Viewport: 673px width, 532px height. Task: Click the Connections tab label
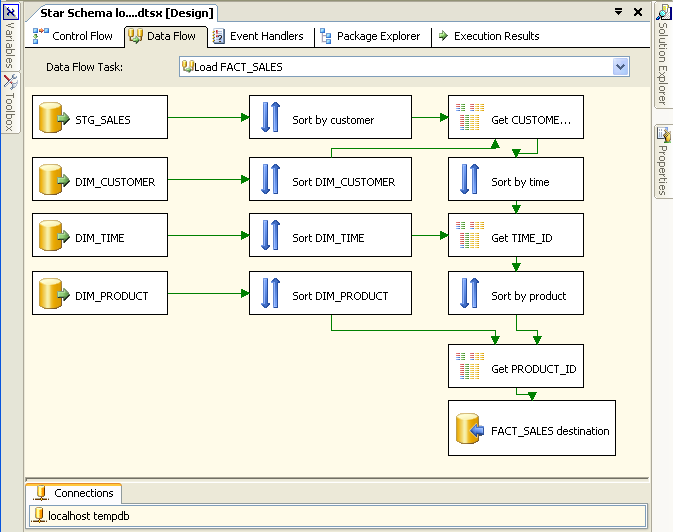84,493
